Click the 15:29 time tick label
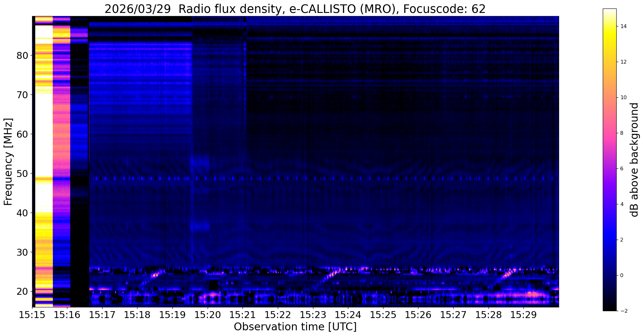 [524, 315]
